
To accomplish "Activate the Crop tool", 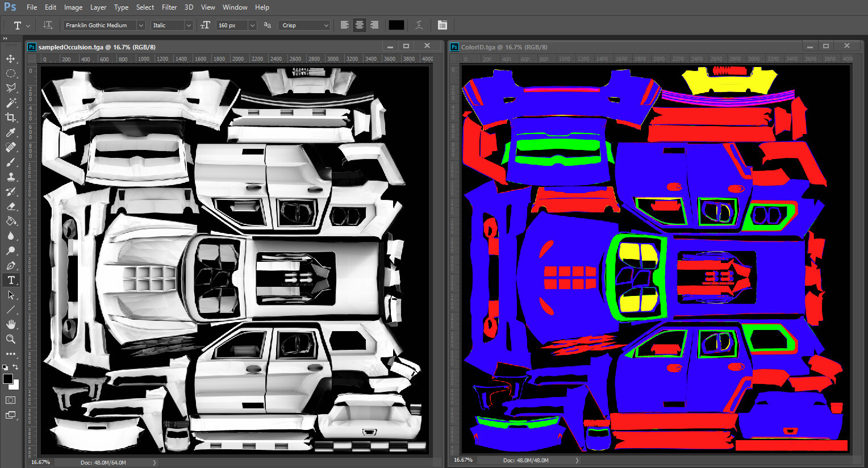I will pyautogui.click(x=11, y=118).
